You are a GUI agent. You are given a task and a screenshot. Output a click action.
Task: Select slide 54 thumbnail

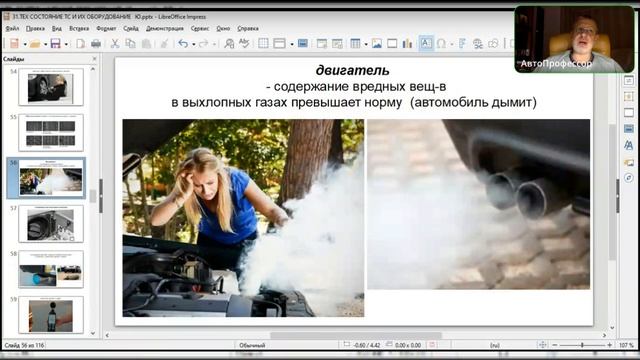tap(51, 87)
